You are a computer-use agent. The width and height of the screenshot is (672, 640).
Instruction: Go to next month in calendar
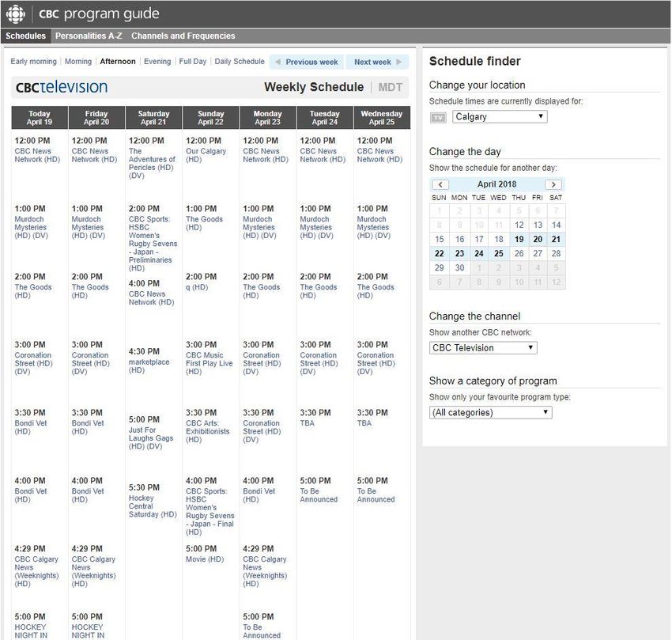pos(553,184)
